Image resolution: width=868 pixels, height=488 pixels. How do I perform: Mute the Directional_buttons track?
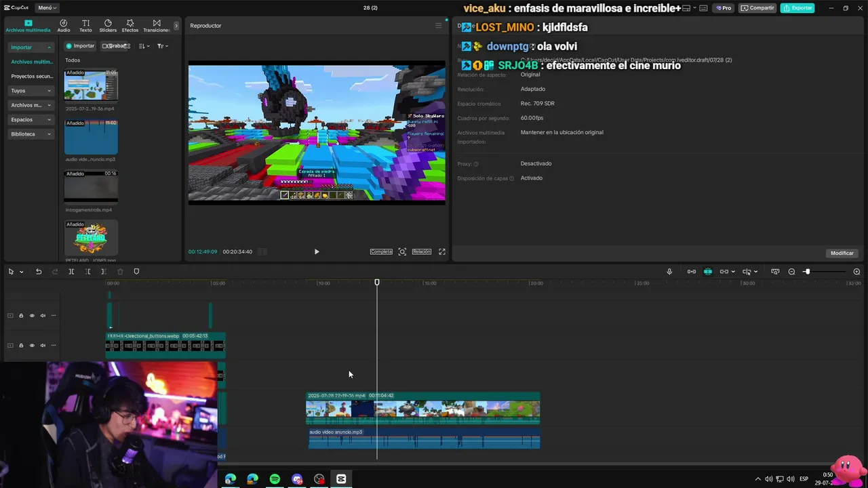coord(43,345)
